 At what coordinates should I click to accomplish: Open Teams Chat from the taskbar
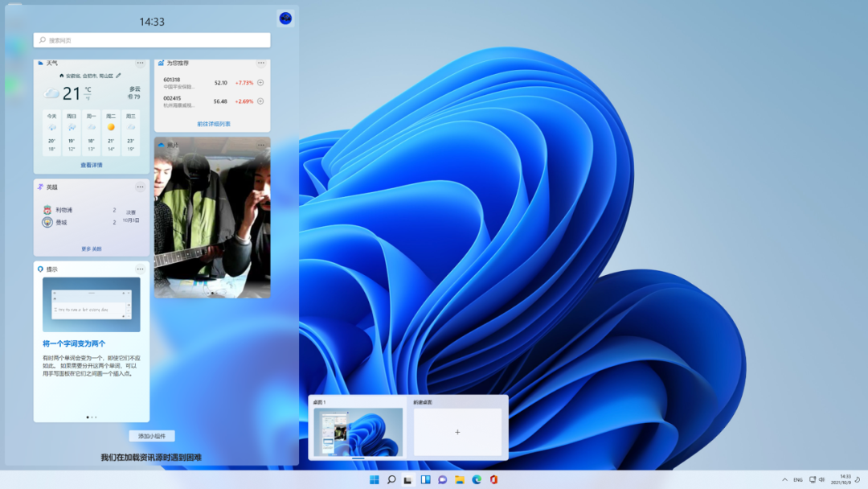pyautogui.click(x=441, y=479)
